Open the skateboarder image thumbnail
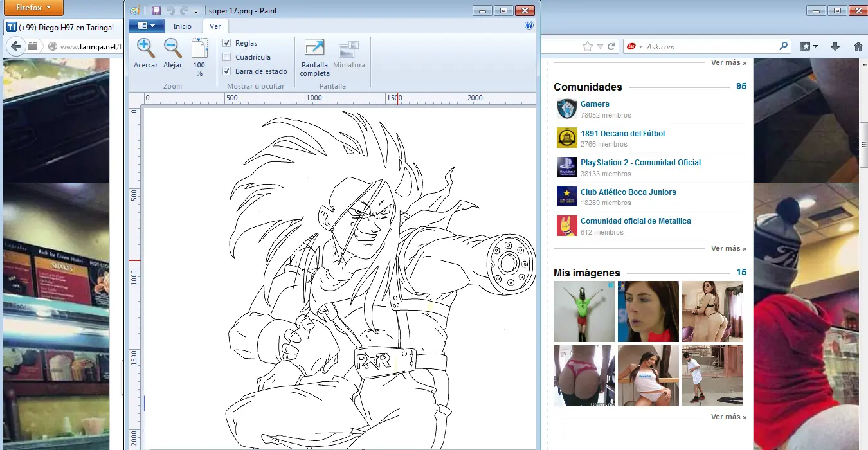868x450 pixels. (712, 375)
